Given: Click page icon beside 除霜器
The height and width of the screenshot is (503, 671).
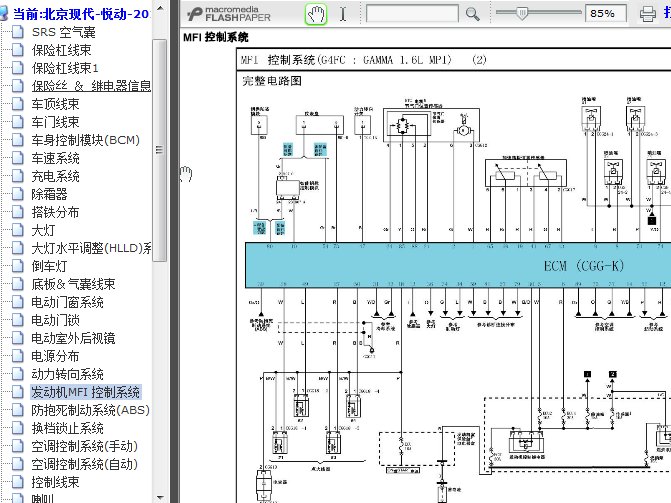Looking at the screenshot, I should [18, 193].
